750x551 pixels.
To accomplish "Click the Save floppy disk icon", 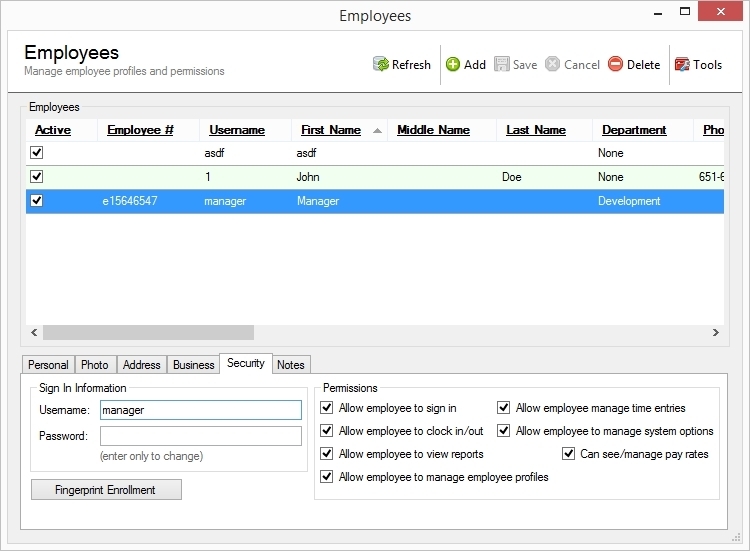I will coord(501,65).
